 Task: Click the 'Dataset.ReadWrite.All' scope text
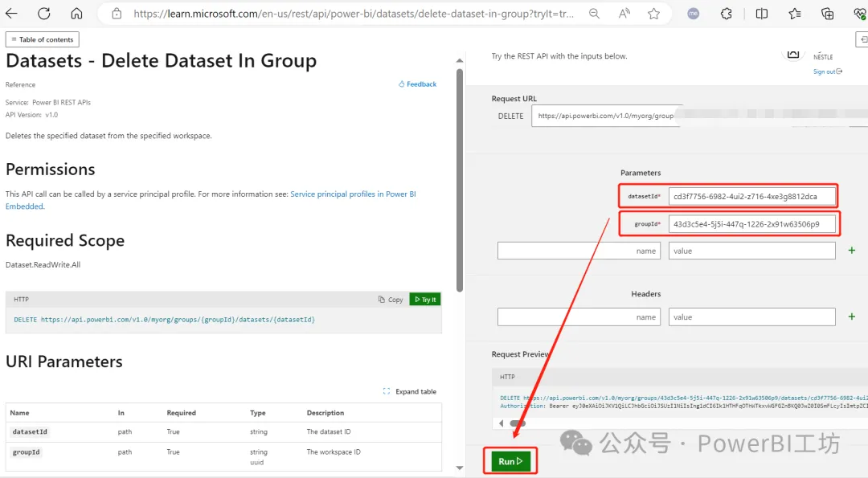(43, 264)
